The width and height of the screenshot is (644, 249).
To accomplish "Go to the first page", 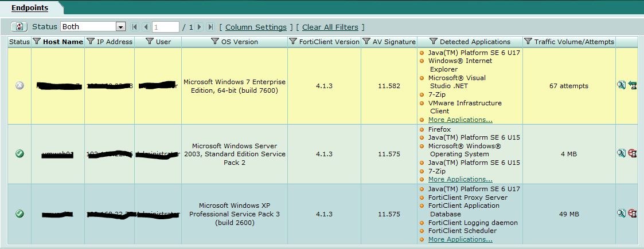I will (x=134, y=27).
